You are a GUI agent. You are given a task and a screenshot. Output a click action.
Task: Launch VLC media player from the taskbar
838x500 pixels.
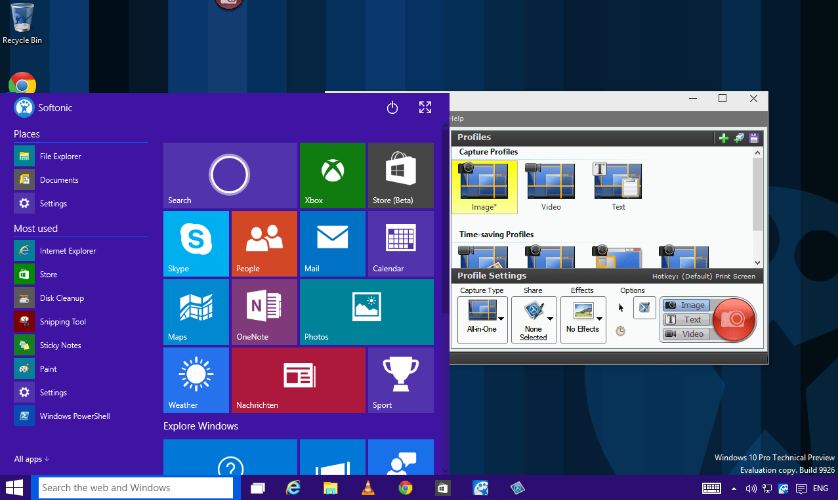click(x=368, y=488)
